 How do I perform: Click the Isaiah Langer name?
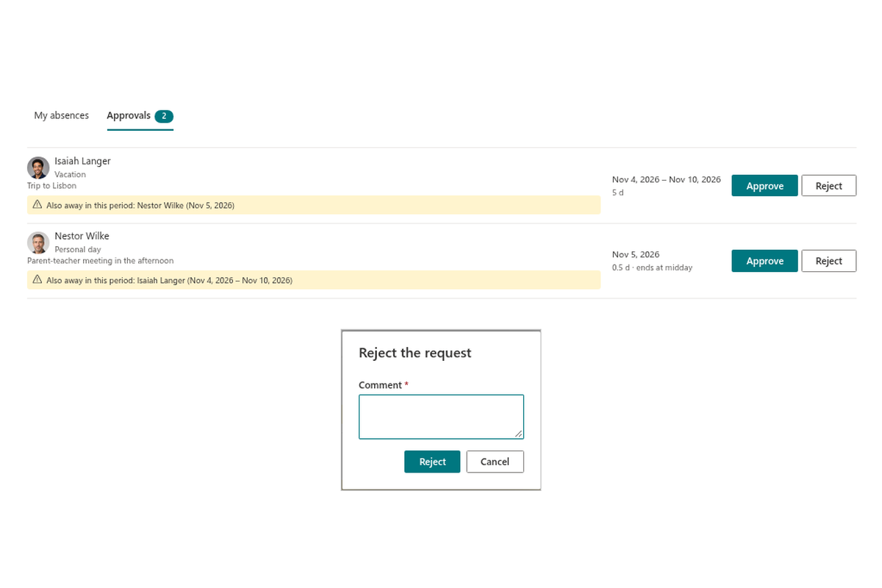82,161
